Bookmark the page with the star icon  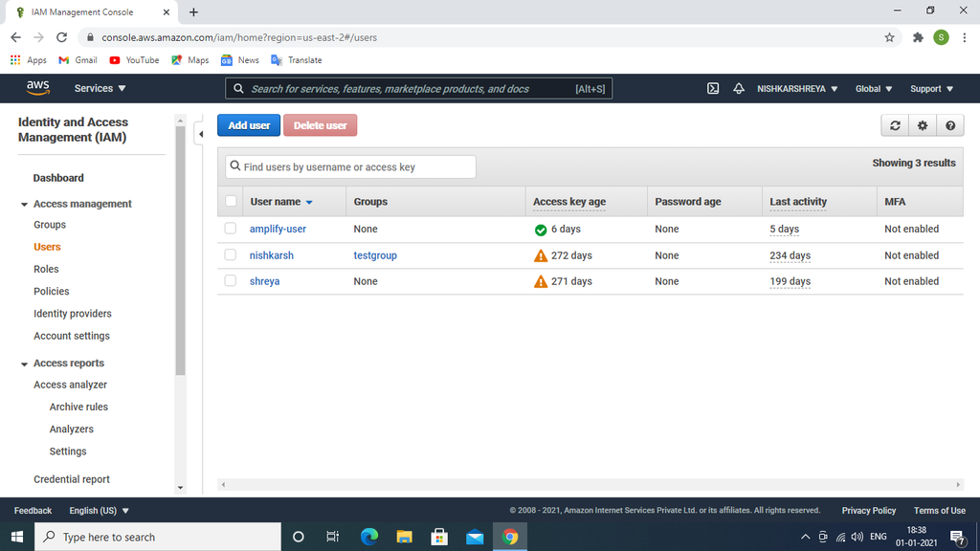pos(889,36)
